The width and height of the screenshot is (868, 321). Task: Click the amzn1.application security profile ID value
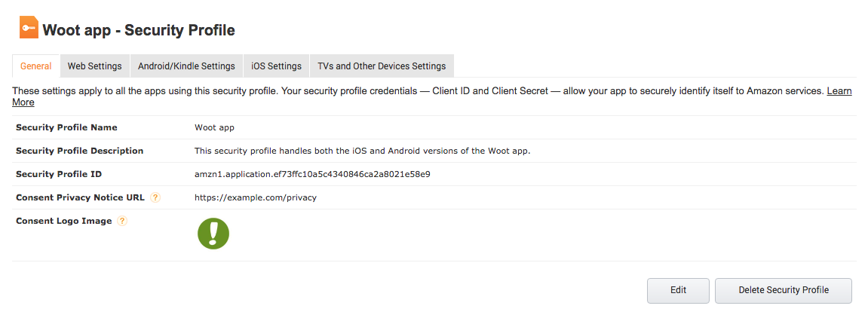point(312,174)
